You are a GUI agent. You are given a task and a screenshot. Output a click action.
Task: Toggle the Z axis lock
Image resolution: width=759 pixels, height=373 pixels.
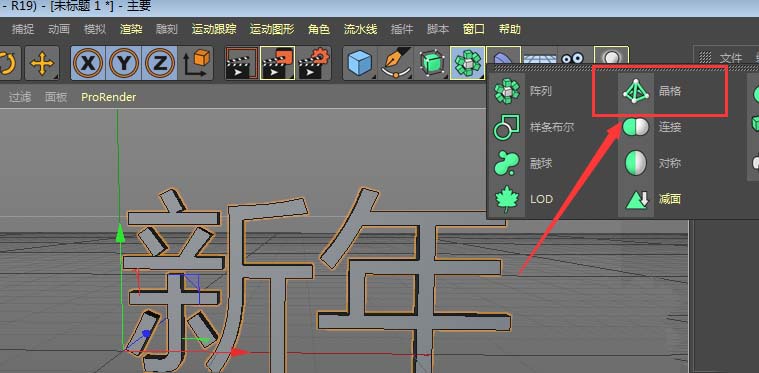point(159,63)
